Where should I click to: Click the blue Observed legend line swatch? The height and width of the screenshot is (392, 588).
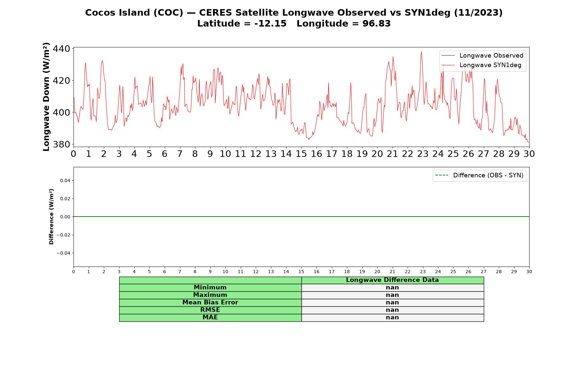[448, 56]
